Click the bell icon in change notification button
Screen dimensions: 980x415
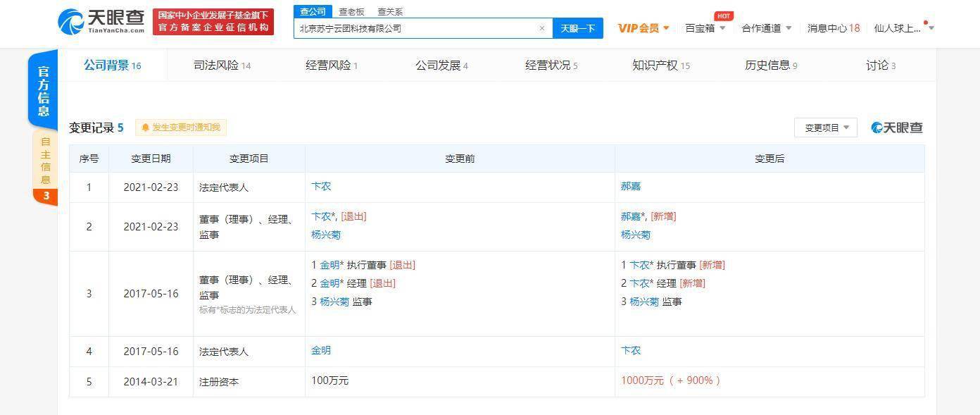point(146,128)
